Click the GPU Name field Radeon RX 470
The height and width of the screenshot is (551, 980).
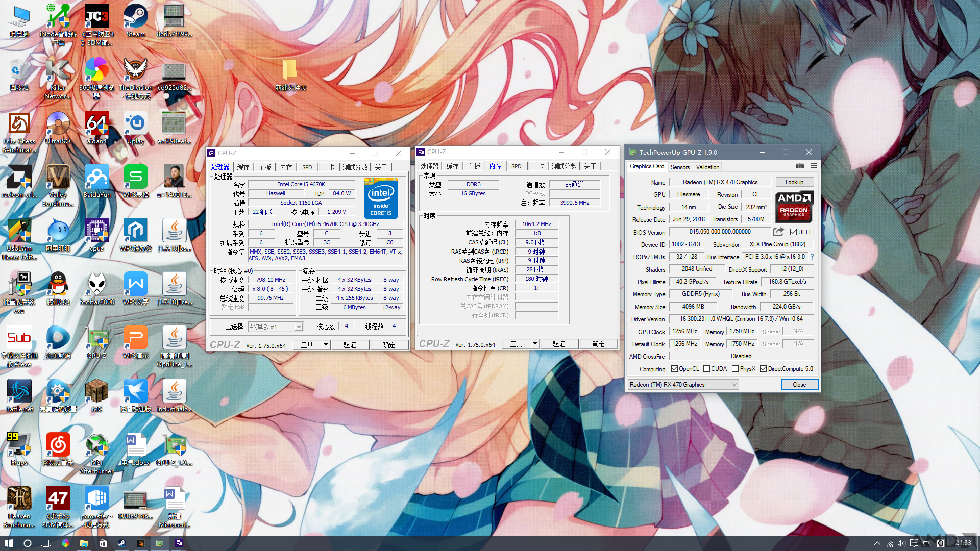(x=720, y=182)
